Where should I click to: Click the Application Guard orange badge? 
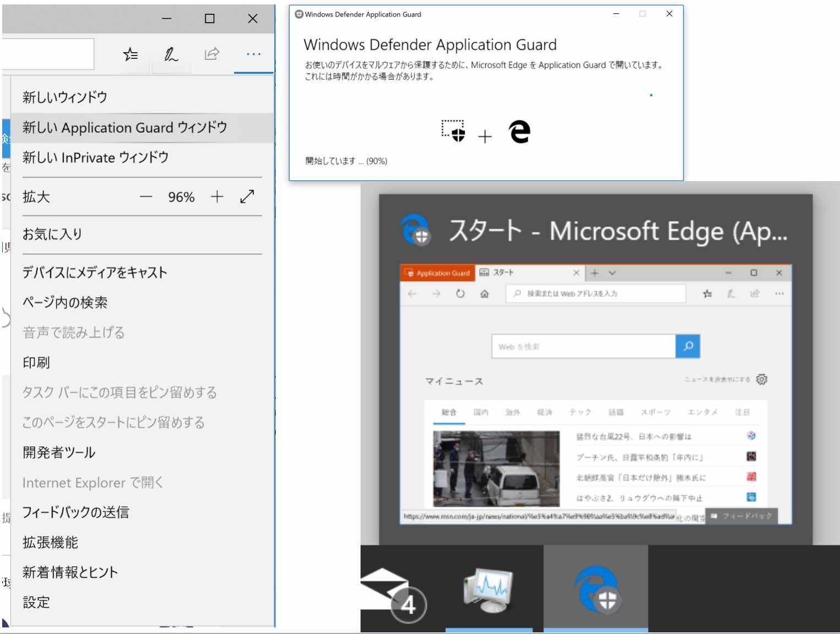click(438, 273)
